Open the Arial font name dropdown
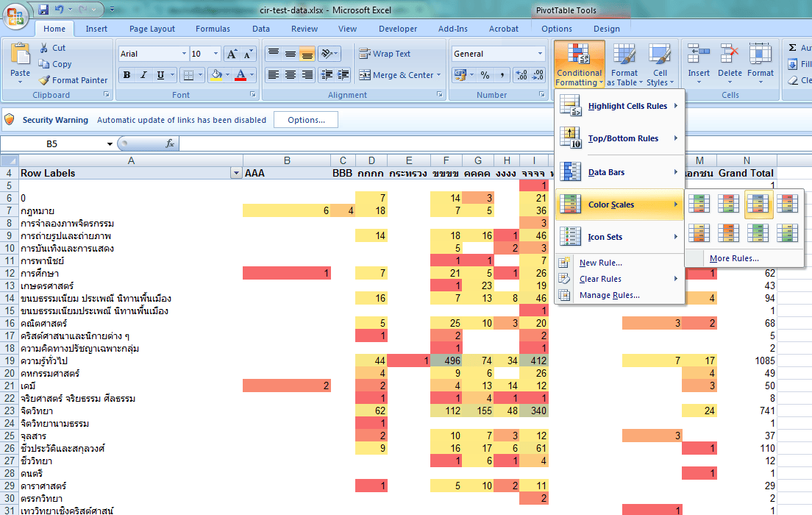812x515 pixels. click(x=184, y=54)
